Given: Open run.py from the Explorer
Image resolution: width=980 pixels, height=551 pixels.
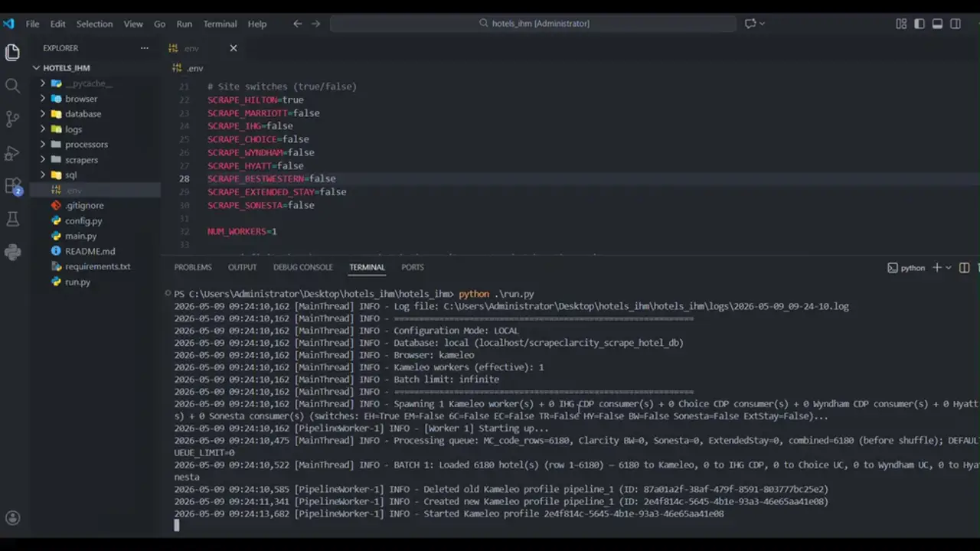Looking at the screenshot, I should pos(77,282).
